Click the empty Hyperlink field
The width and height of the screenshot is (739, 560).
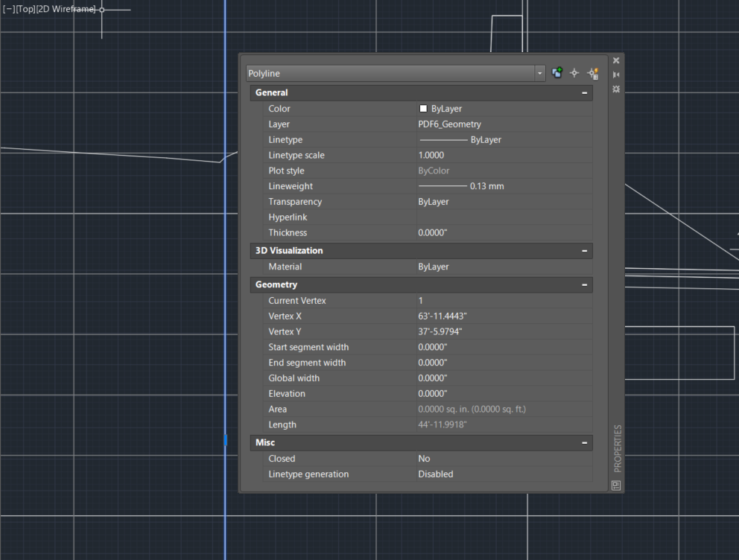tap(504, 217)
